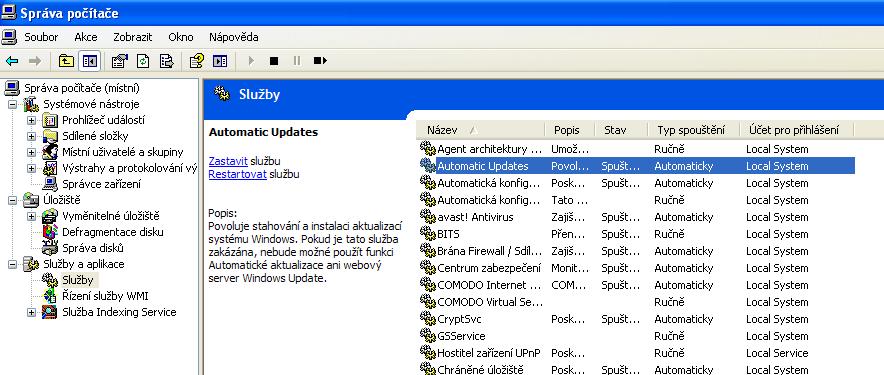Expand the Prohlížeč událostí node
Screen dimensions: 884x375
(32, 120)
